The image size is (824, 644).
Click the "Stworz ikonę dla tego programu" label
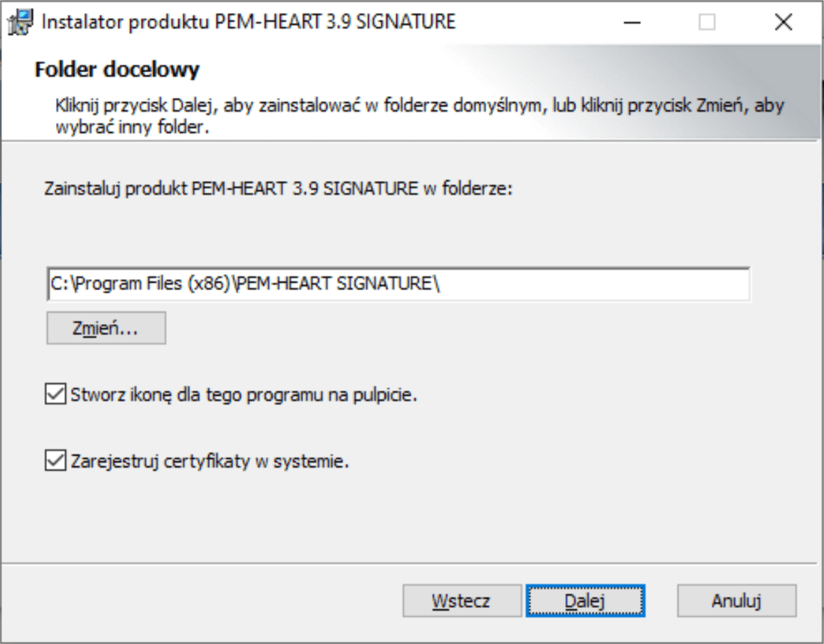(243, 395)
